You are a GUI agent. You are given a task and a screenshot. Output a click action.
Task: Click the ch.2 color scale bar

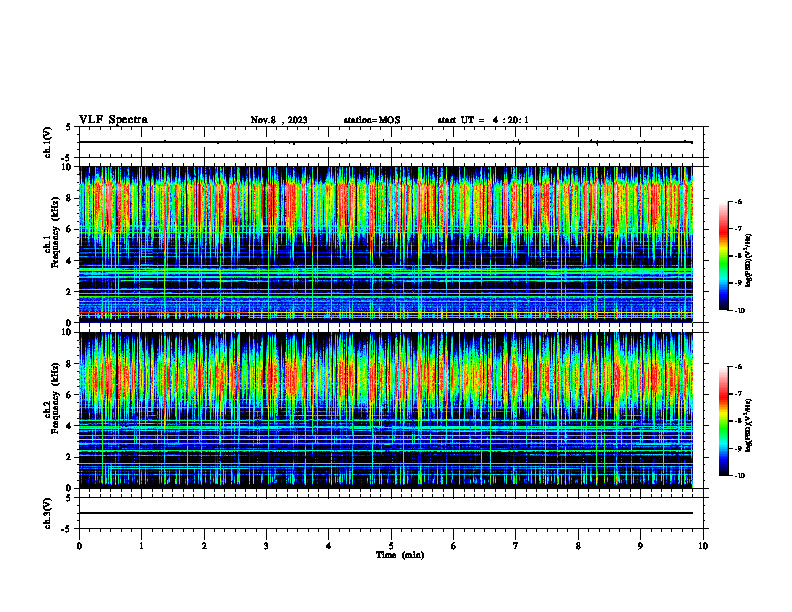[x=724, y=421]
